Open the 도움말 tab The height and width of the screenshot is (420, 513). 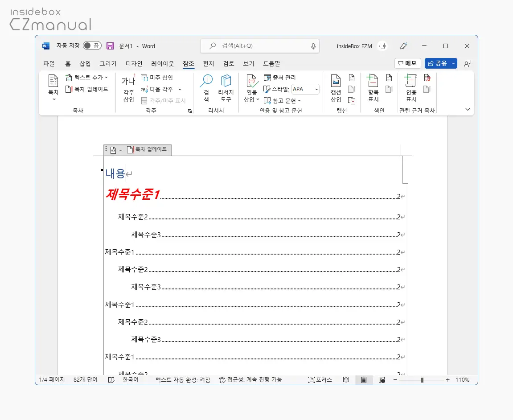click(x=271, y=63)
